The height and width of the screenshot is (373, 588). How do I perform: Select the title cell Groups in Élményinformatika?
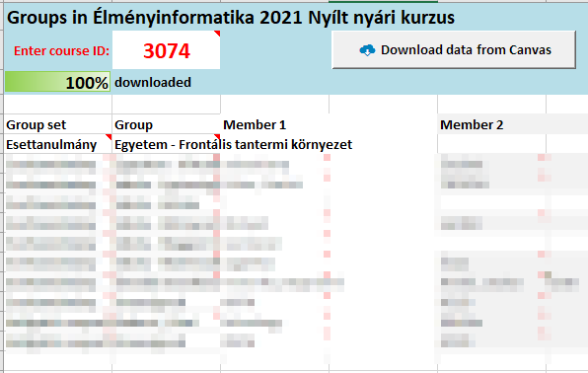click(x=231, y=17)
